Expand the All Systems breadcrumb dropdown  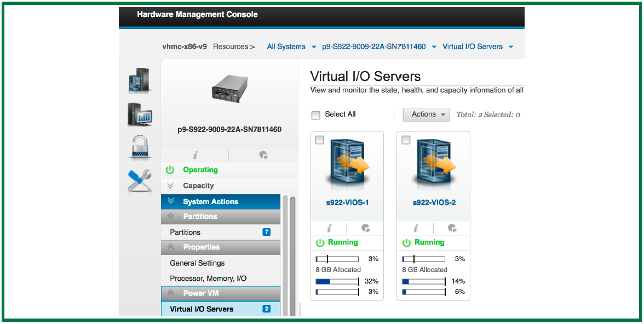pyautogui.click(x=314, y=47)
